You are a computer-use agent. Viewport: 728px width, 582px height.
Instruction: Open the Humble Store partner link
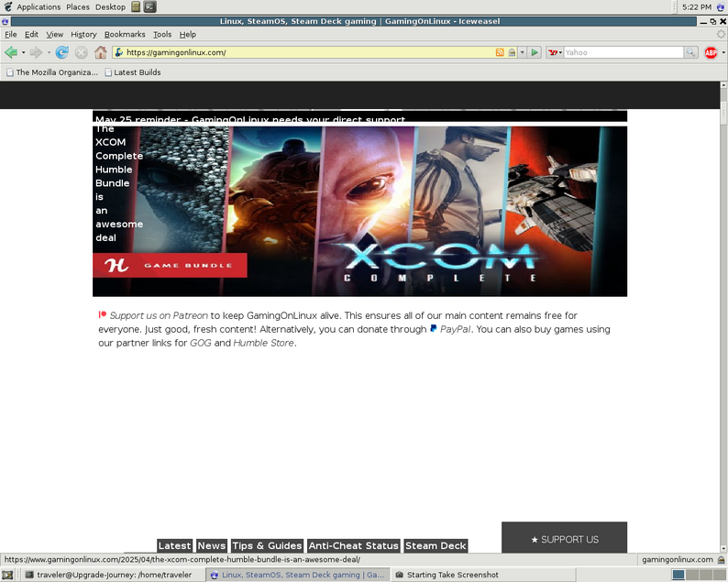pyautogui.click(x=263, y=343)
